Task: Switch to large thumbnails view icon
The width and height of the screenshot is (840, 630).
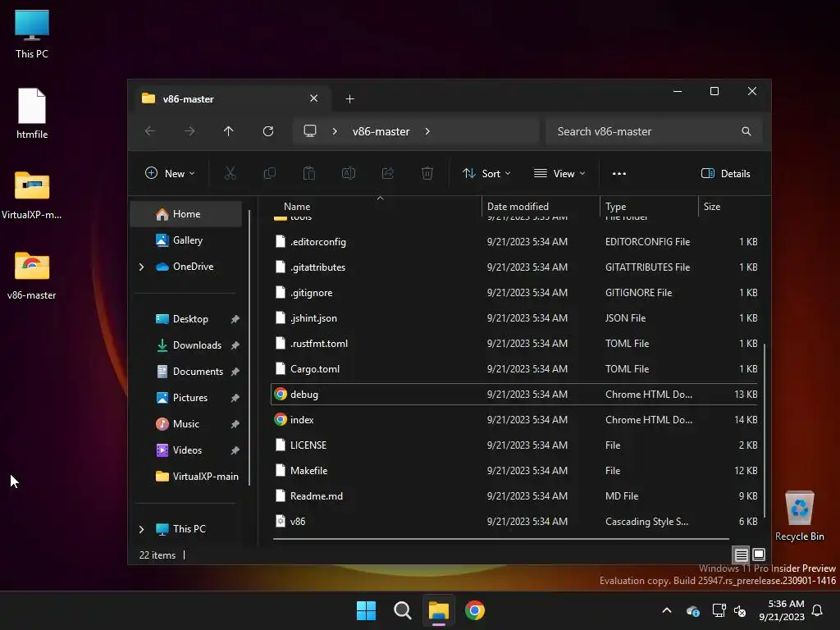Action: point(759,555)
